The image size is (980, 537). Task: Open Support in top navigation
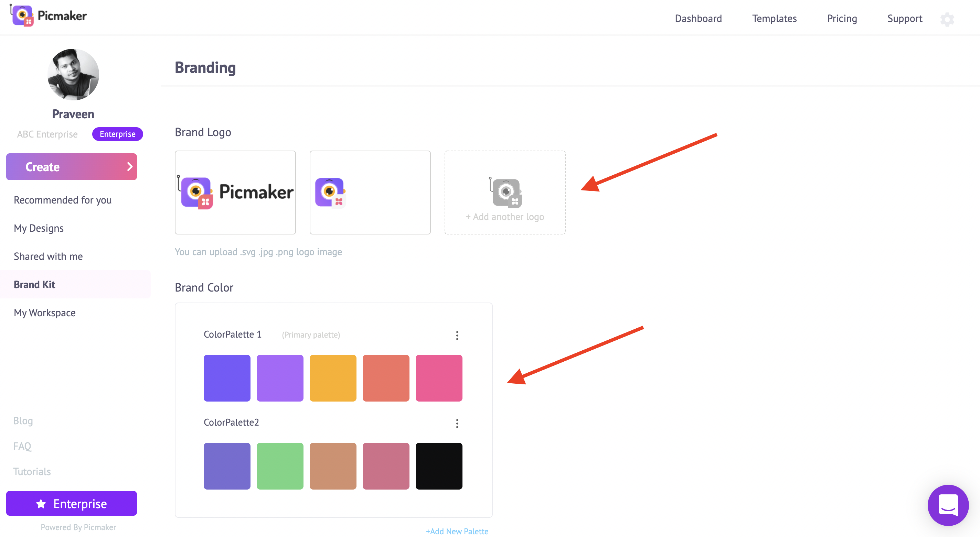click(x=905, y=19)
